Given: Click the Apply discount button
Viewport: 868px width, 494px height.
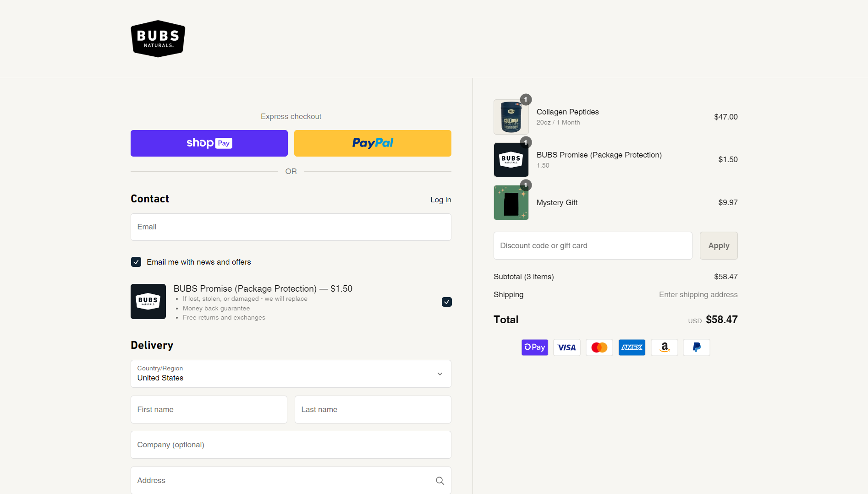Looking at the screenshot, I should pyautogui.click(x=719, y=245).
